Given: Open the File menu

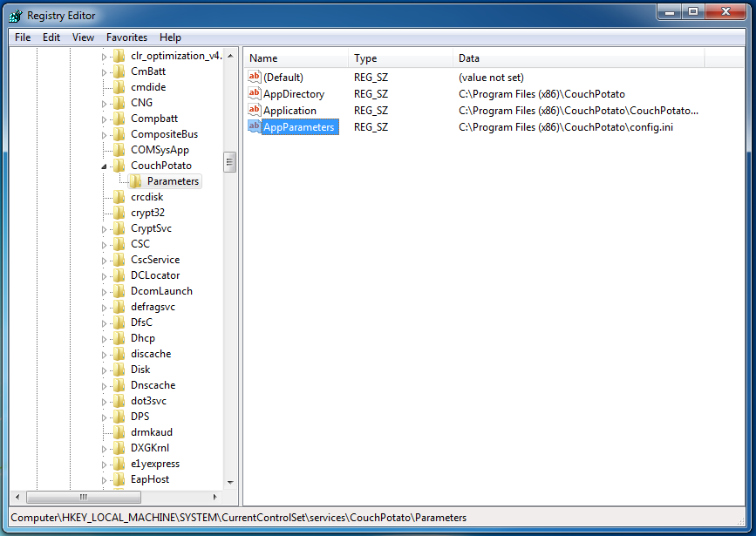Looking at the screenshot, I should click(23, 37).
